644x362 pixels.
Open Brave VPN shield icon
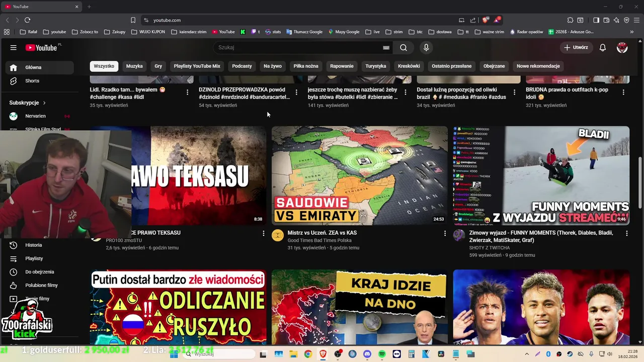tap(626, 20)
